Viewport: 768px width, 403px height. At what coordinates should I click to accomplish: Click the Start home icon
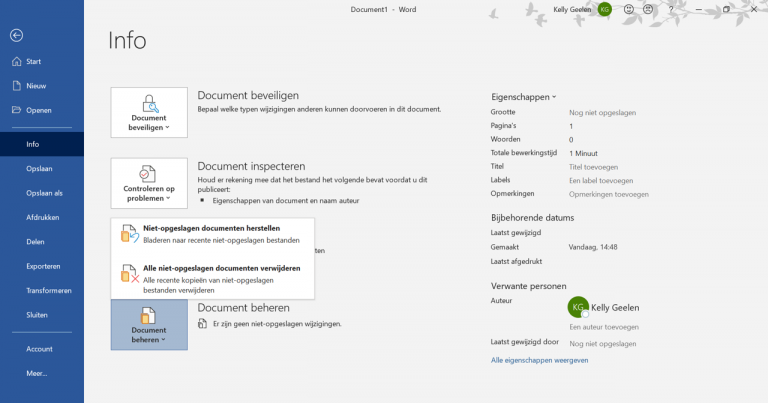tap(17, 61)
